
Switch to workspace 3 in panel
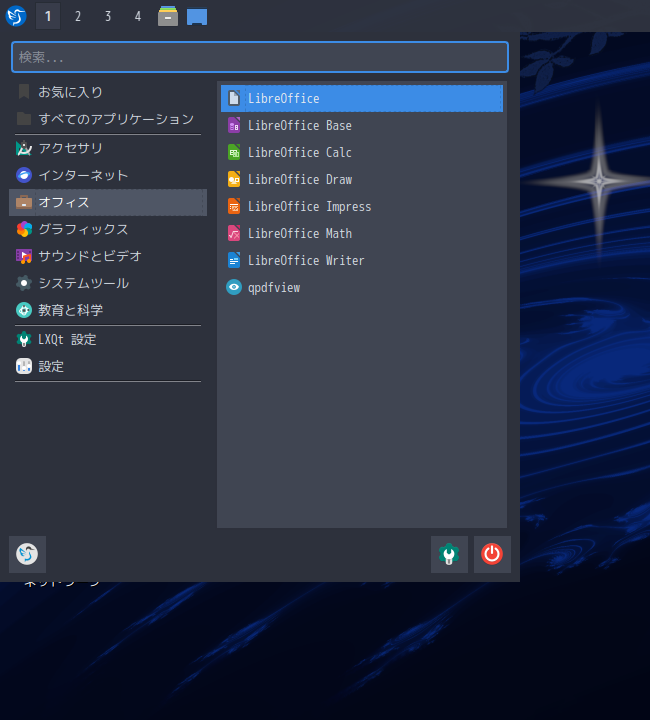[108, 17]
